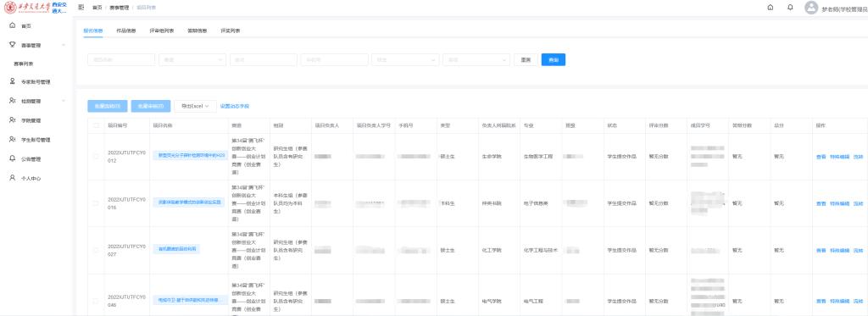Open the fifth filter dropdown in search row
Image resolution: width=868 pixels, height=316 pixels.
point(405,60)
